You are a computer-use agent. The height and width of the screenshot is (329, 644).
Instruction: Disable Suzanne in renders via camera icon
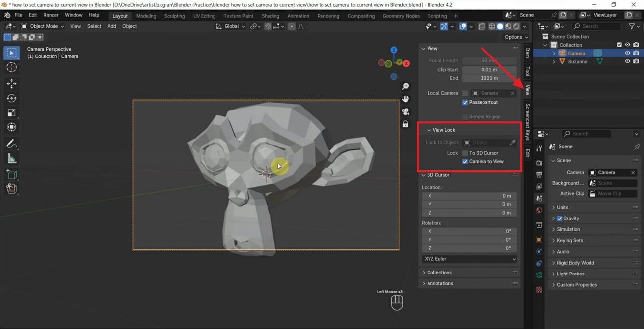pos(636,61)
